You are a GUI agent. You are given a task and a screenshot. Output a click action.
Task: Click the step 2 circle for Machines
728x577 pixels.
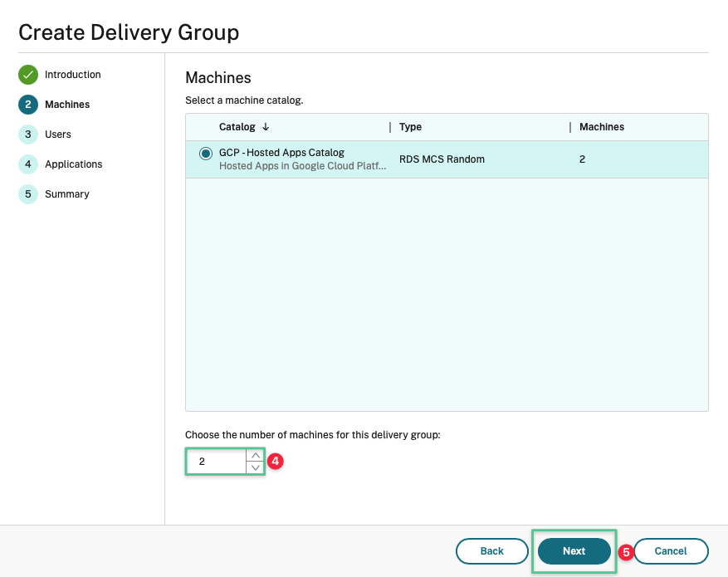(28, 105)
